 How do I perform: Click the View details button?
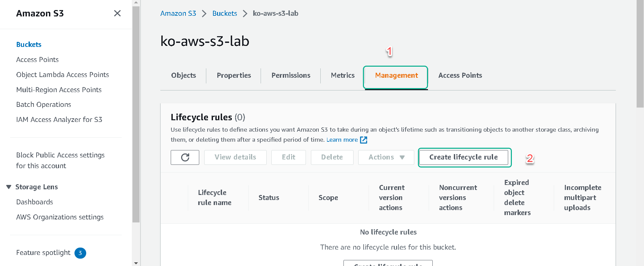[235, 157]
